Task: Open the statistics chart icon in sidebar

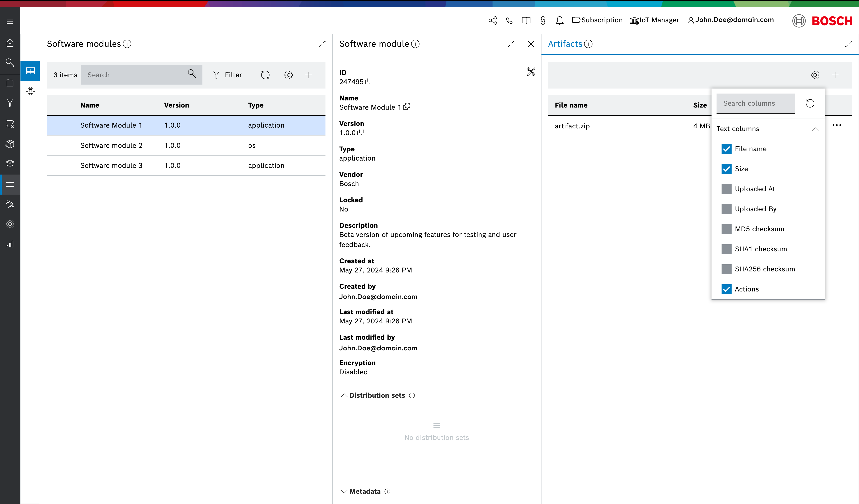Action: [10, 244]
